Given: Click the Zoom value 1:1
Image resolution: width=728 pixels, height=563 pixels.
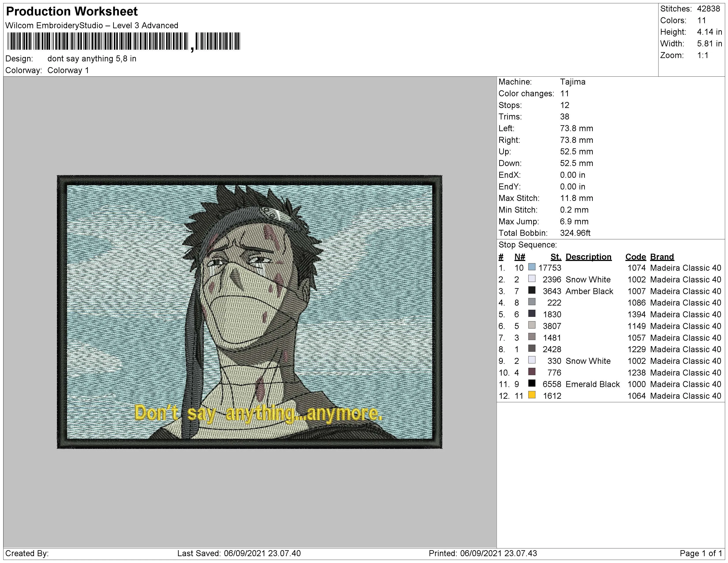Looking at the screenshot, I should pos(703,55).
